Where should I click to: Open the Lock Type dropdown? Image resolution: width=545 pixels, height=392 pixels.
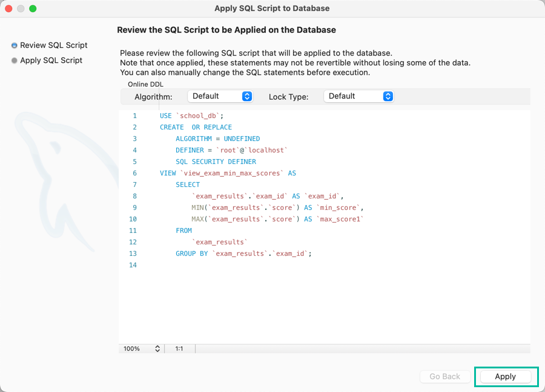click(358, 96)
